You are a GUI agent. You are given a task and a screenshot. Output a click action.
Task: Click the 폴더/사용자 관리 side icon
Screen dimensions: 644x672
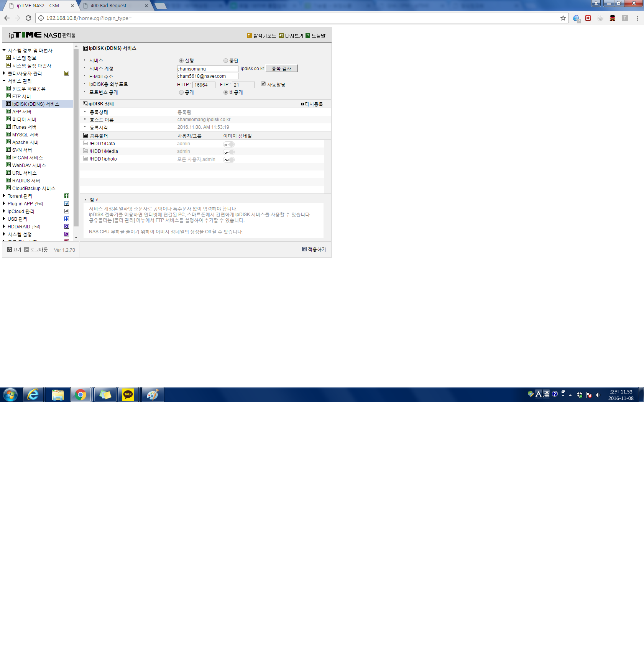point(67,73)
